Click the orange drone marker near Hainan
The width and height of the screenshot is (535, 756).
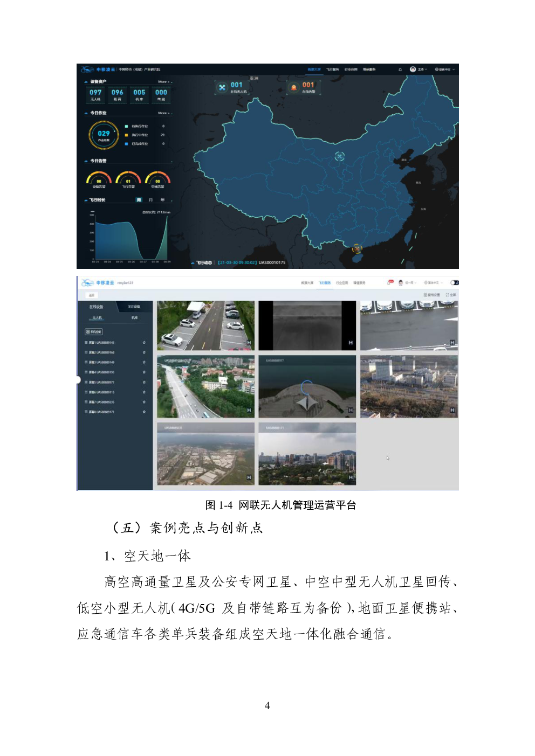(x=356, y=249)
